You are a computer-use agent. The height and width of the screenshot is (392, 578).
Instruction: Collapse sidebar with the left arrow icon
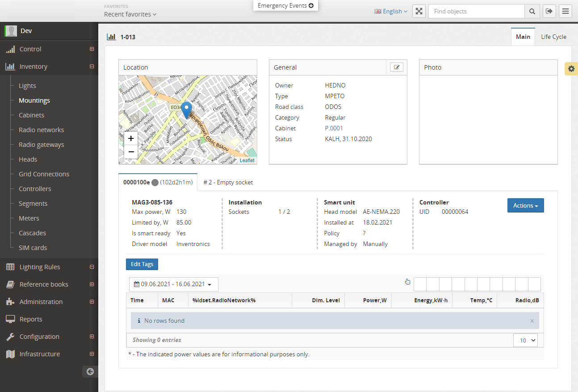tap(90, 371)
